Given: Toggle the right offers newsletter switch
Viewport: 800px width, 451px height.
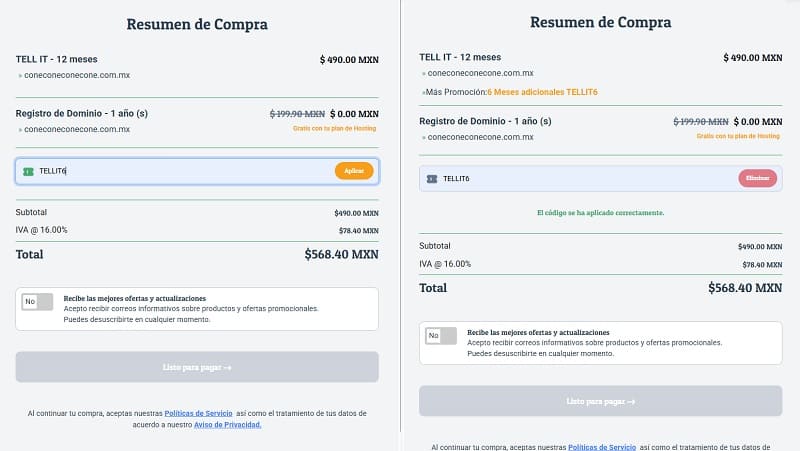Looking at the screenshot, I should coord(441,336).
